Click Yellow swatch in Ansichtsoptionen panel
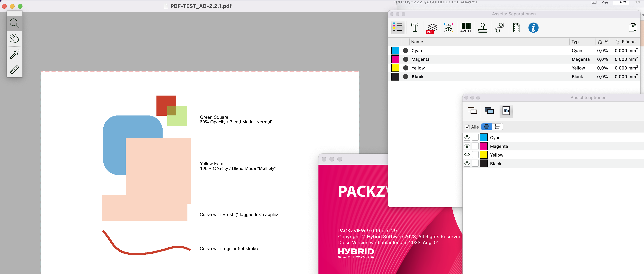 click(484, 155)
